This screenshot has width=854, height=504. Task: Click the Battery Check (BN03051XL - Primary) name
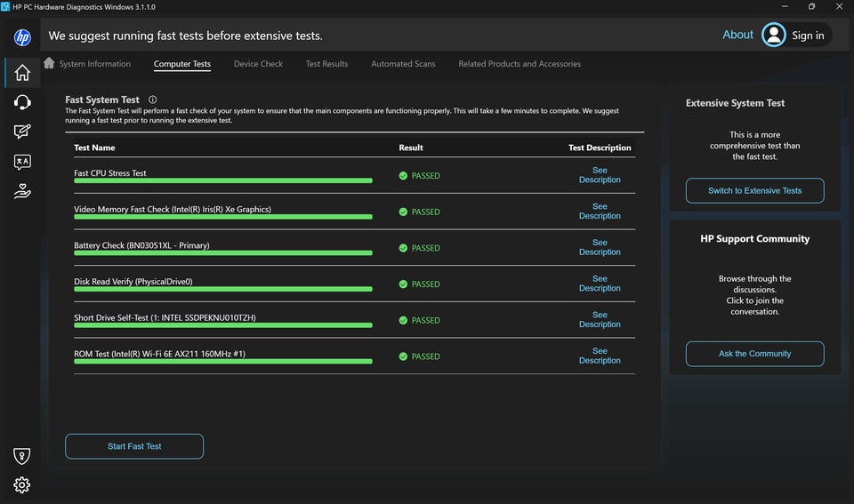coord(141,245)
